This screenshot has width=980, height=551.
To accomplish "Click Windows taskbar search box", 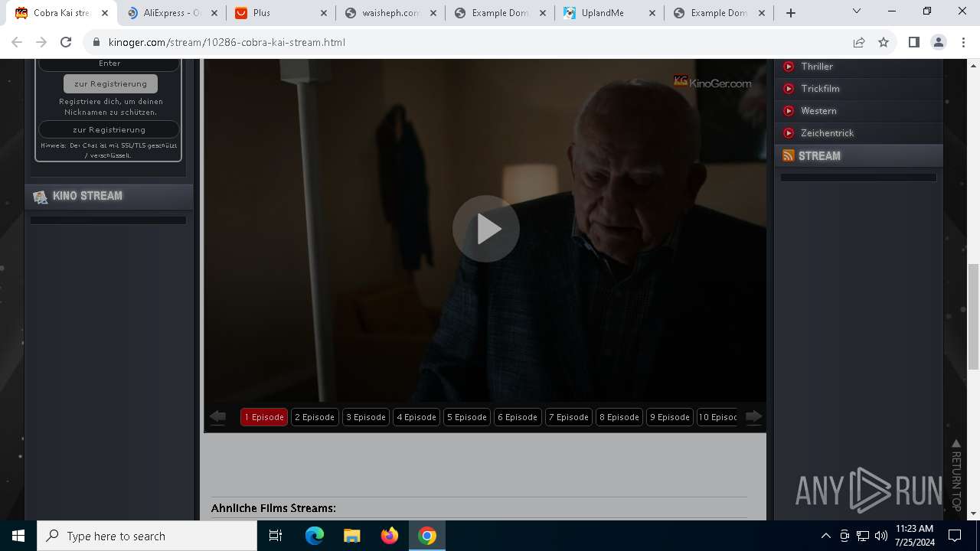I will tap(147, 536).
